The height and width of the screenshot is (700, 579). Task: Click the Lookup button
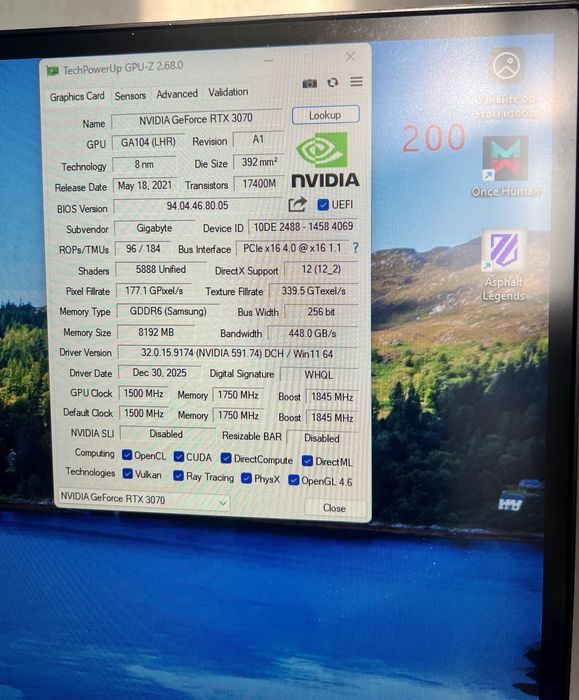pyautogui.click(x=325, y=115)
